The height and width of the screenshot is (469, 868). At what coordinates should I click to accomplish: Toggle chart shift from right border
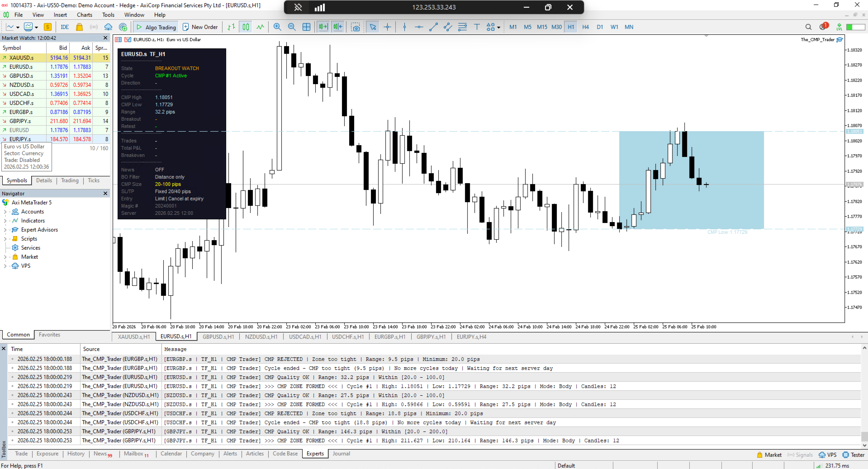[x=338, y=27]
